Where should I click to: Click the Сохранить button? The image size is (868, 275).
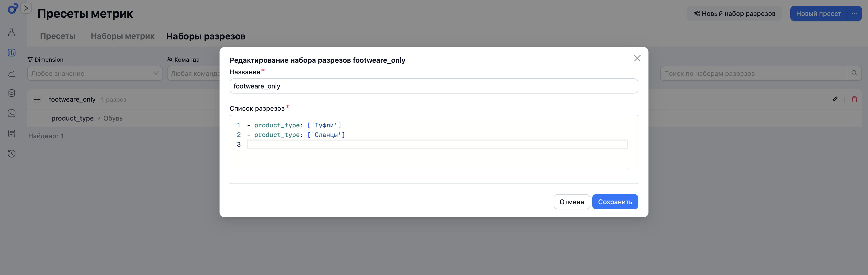[x=615, y=202]
